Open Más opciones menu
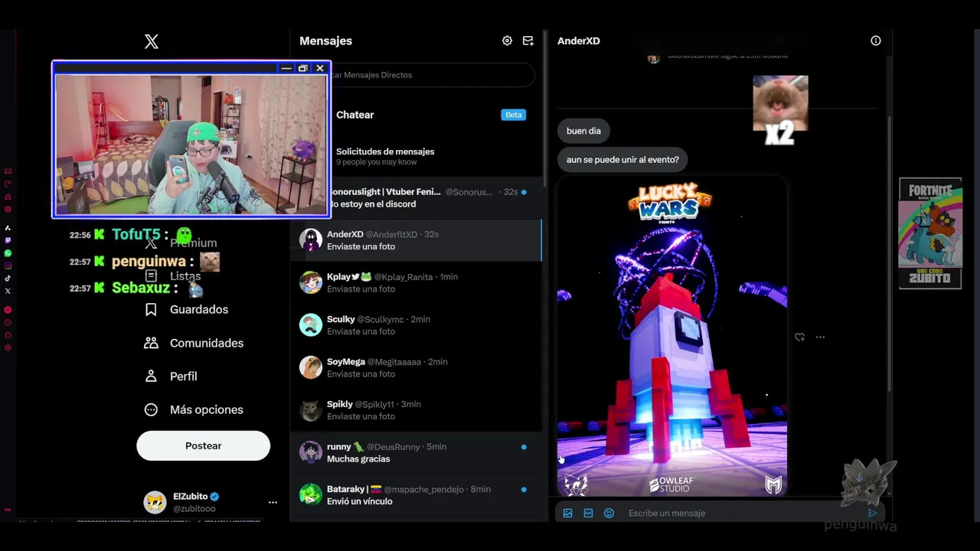Screen dimensions: 980x551 (x=194, y=409)
